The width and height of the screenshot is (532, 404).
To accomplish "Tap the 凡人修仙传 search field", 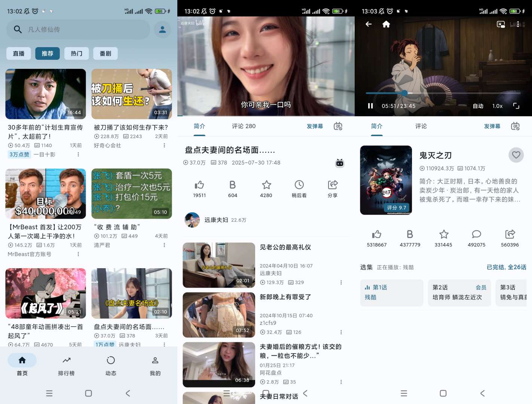I will click(78, 30).
